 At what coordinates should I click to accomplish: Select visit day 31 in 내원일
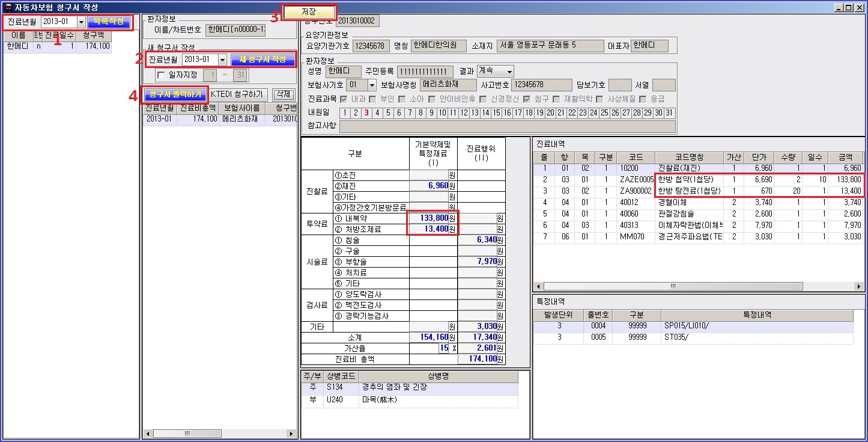coord(670,112)
